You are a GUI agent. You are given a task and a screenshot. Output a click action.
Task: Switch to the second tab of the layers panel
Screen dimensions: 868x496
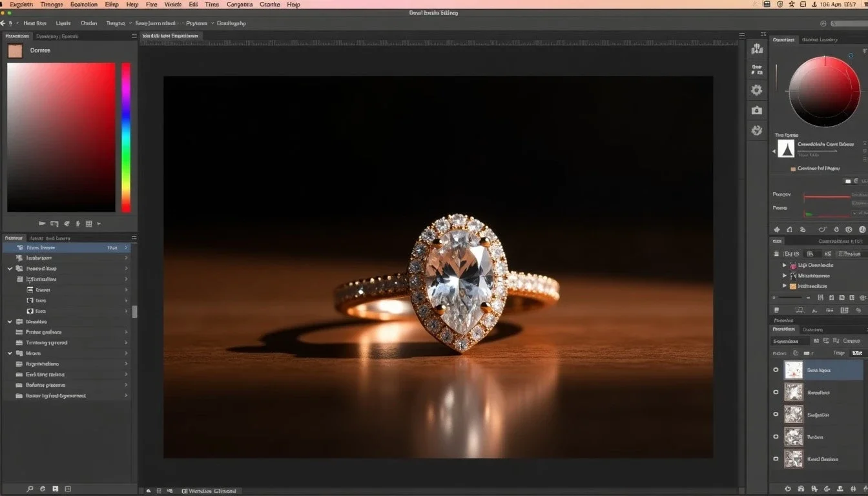coord(812,329)
